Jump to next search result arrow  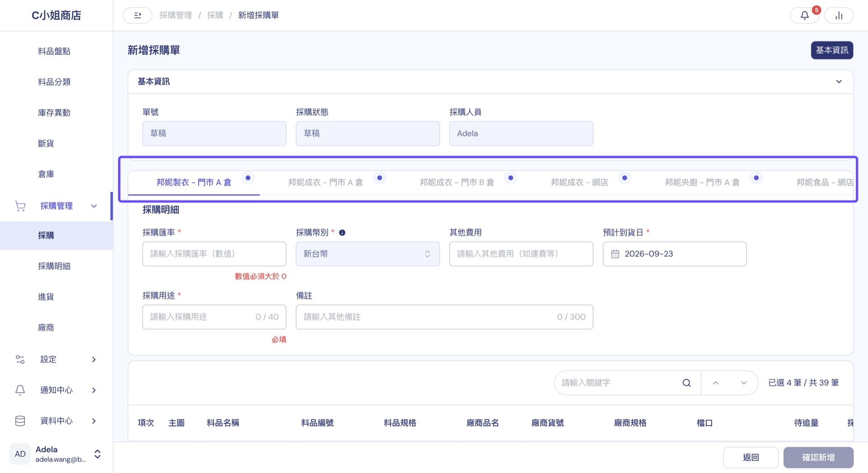744,383
